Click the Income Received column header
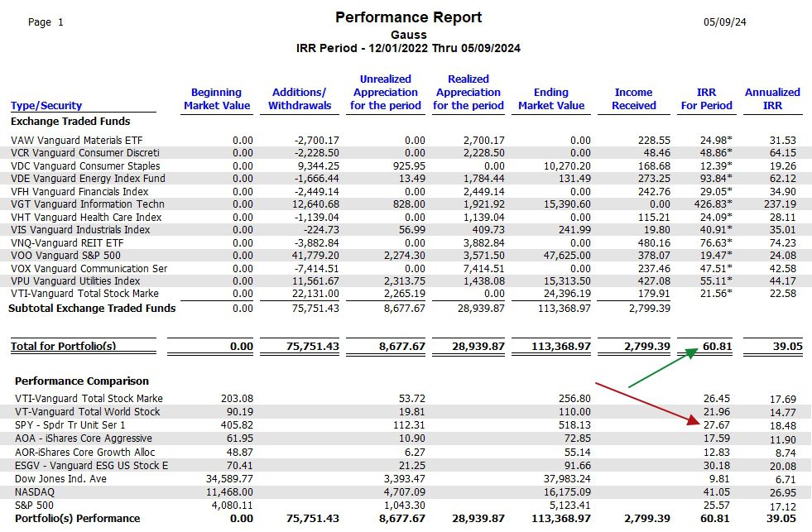This screenshot has height=532, width=812. (x=633, y=98)
